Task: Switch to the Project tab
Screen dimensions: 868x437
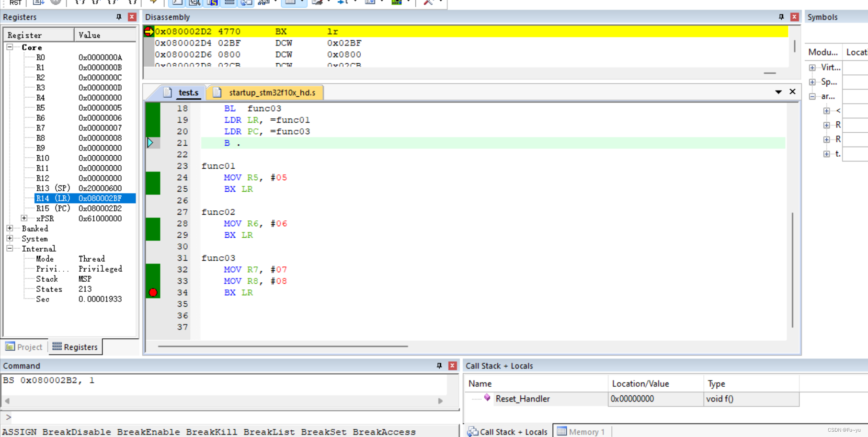Action: click(24, 347)
